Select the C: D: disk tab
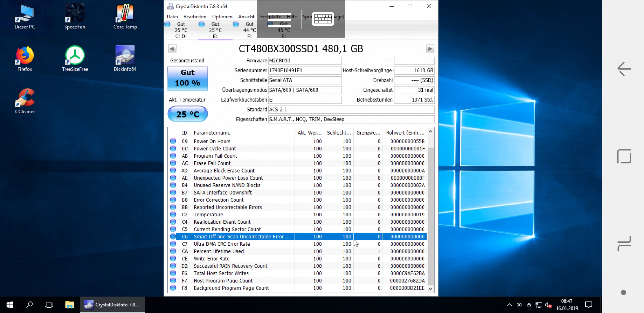 point(181,30)
